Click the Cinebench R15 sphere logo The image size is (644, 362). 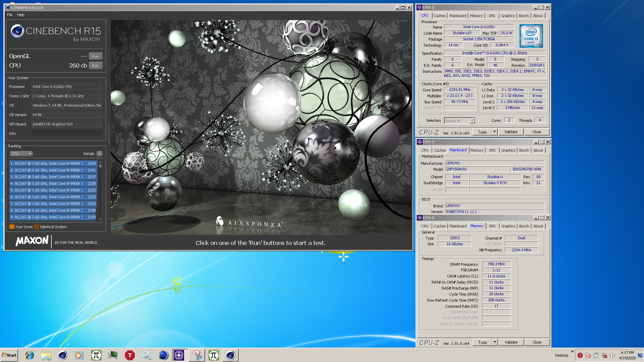pyautogui.click(x=17, y=31)
